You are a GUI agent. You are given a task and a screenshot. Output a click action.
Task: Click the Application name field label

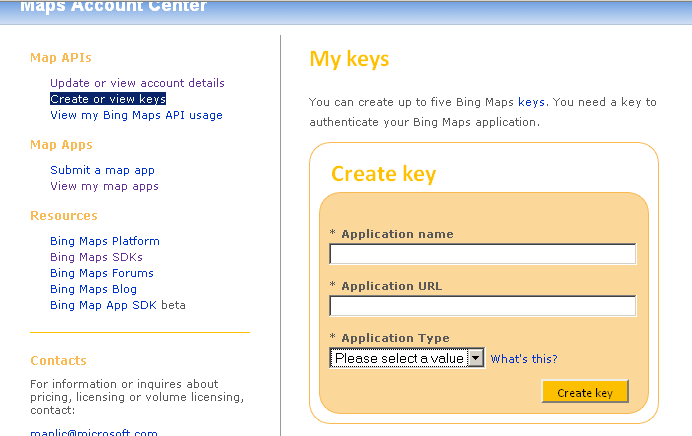pos(397,234)
